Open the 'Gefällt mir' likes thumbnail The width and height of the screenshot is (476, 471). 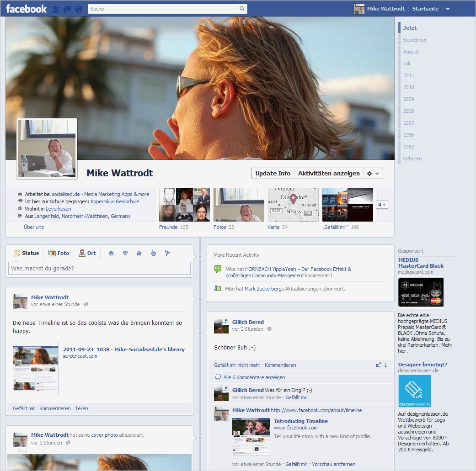coord(348,205)
